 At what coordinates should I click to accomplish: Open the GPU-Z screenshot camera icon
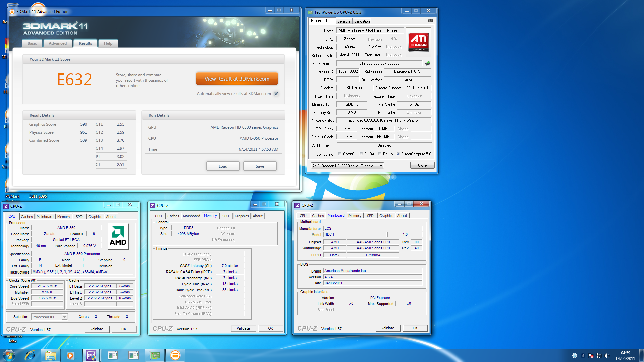tap(430, 21)
